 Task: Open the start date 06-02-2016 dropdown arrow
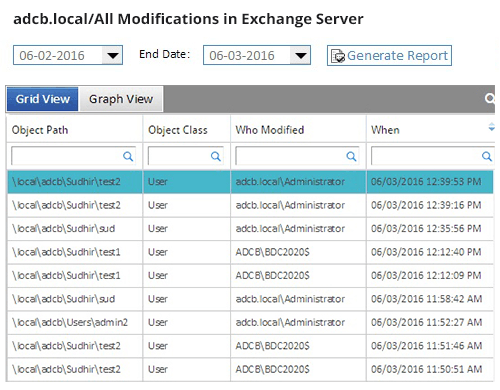(113, 55)
